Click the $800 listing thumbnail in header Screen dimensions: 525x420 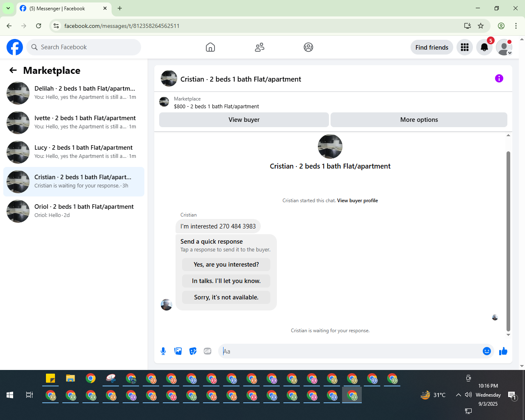tap(164, 102)
